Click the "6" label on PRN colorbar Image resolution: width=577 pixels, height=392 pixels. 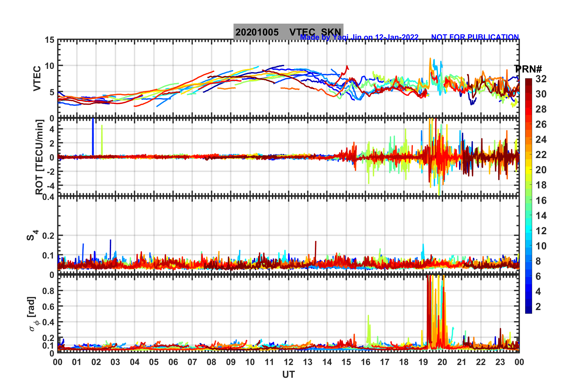tap(538, 276)
